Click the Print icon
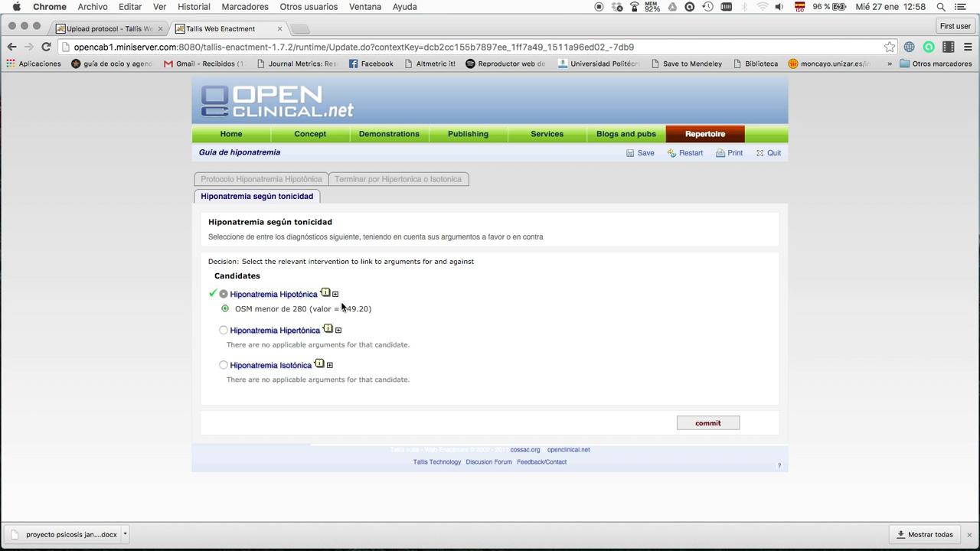Image resolution: width=980 pixels, height=551 pixels. 720,153
